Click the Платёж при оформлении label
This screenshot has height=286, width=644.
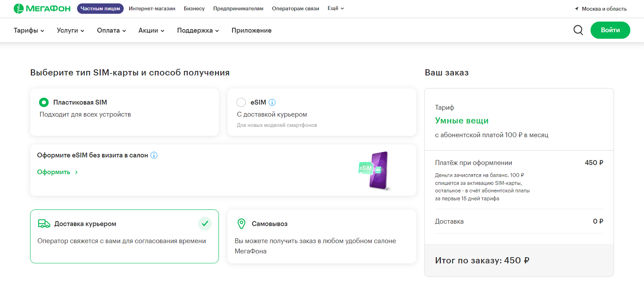474,163
